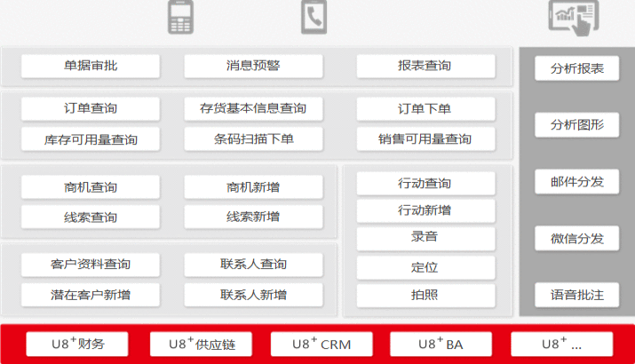Click 邮件分发 button
Viewport: 635px width, 364px height.
click(576, 182)
